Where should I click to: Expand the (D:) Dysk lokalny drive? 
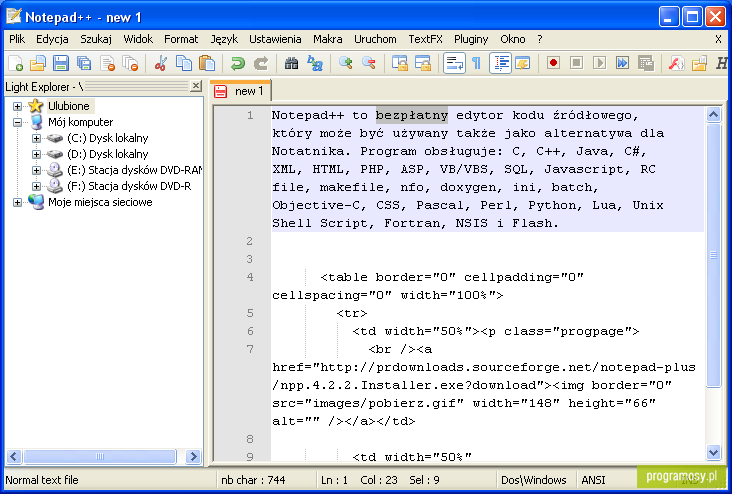(36, 154)
